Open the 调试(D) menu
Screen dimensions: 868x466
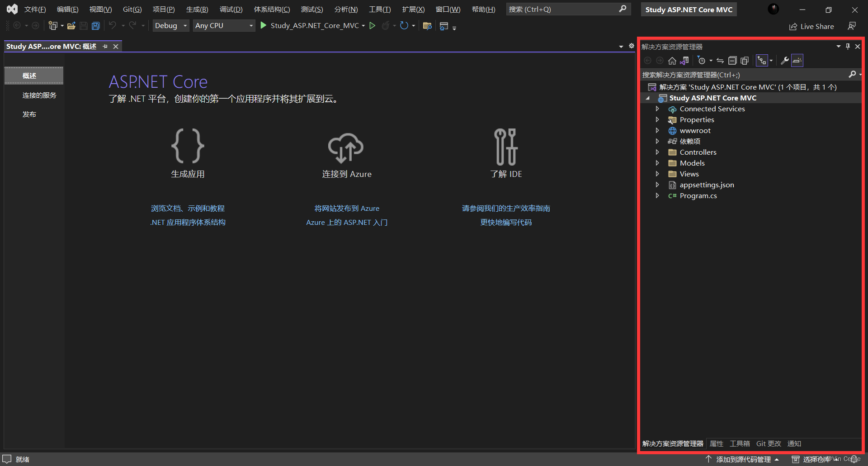231,10
